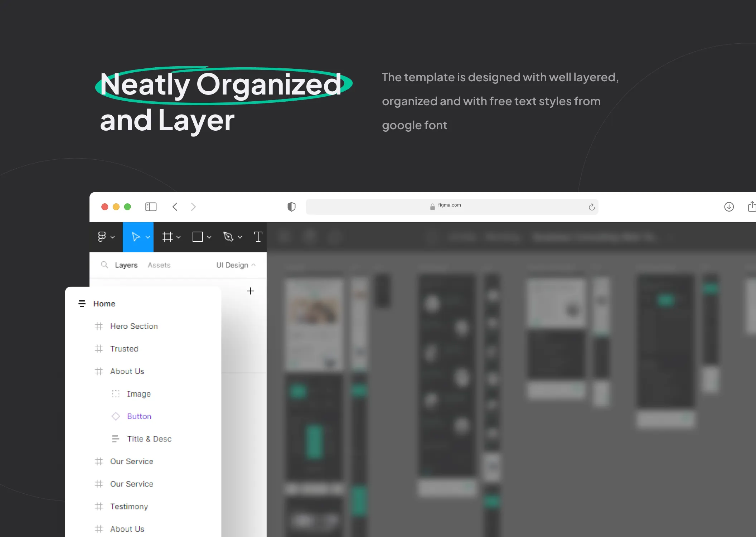The height and width of the screenshot is (537, 756).
Task: Select the Button component layer
Action: point(139,416)
